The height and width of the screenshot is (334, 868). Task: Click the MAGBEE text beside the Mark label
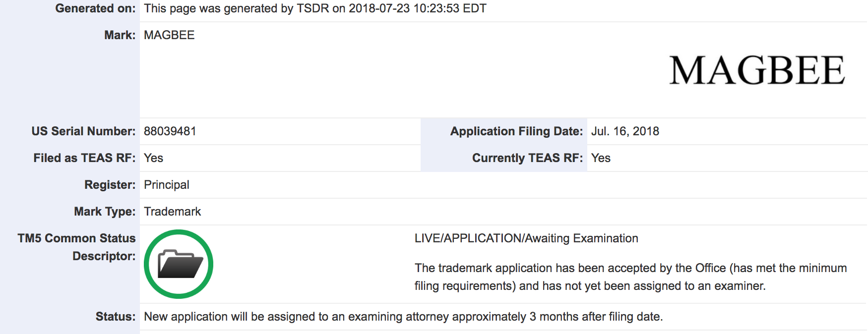[x=169, y=35]
